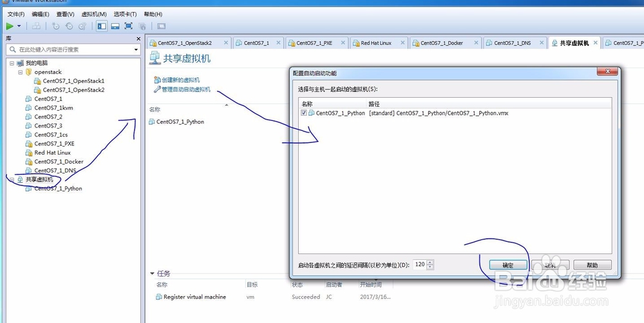Viewport: 644px width, 323px height.
Task: Click the 帮助 button in dialog
Action: point(592,265)
